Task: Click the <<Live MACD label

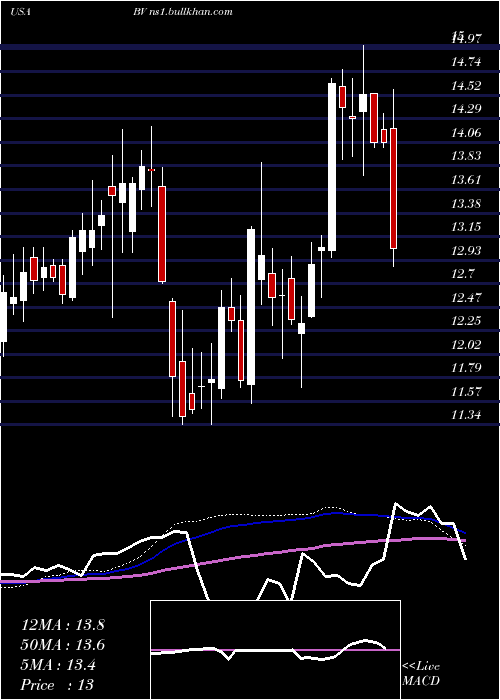Action: (421, 674)
